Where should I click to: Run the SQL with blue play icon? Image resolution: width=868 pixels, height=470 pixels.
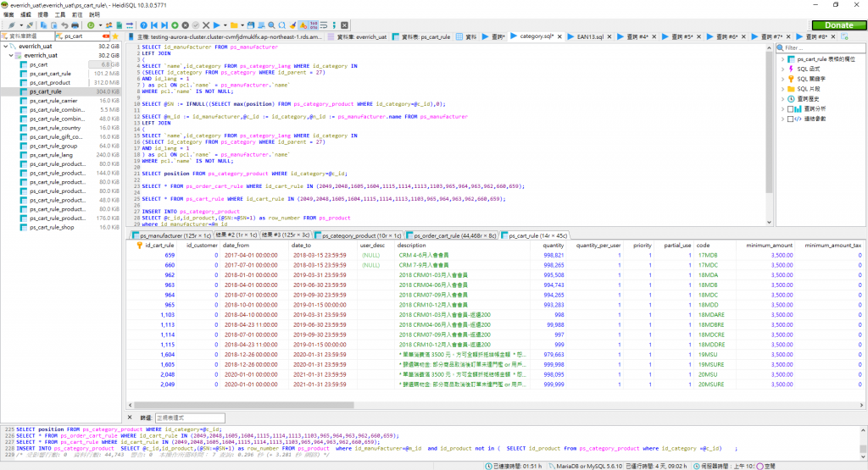pos(216,25)
